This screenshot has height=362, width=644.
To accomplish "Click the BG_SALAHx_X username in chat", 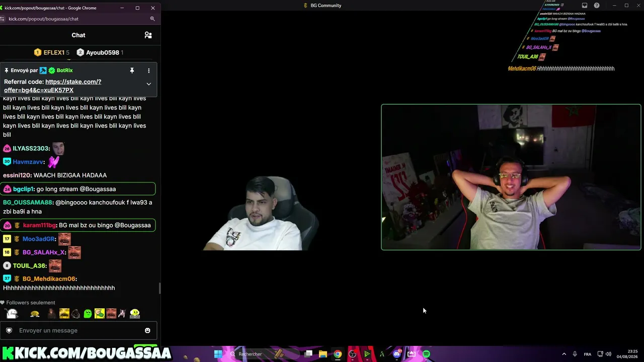I will (x=44, y=252).
